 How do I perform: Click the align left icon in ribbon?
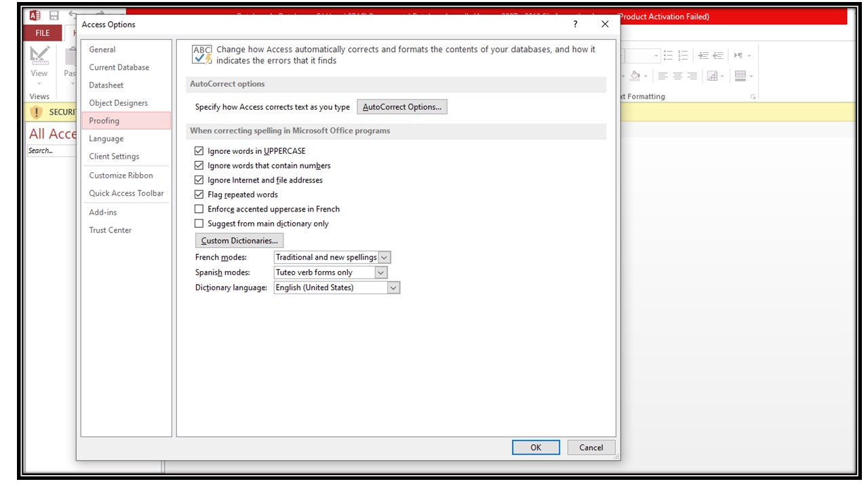click(x=663, y=76)
